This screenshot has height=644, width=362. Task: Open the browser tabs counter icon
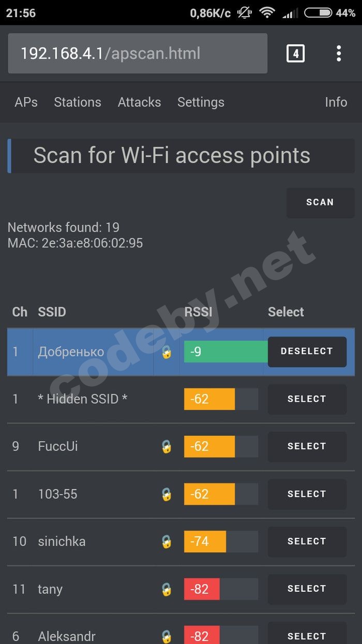point(295,53)
